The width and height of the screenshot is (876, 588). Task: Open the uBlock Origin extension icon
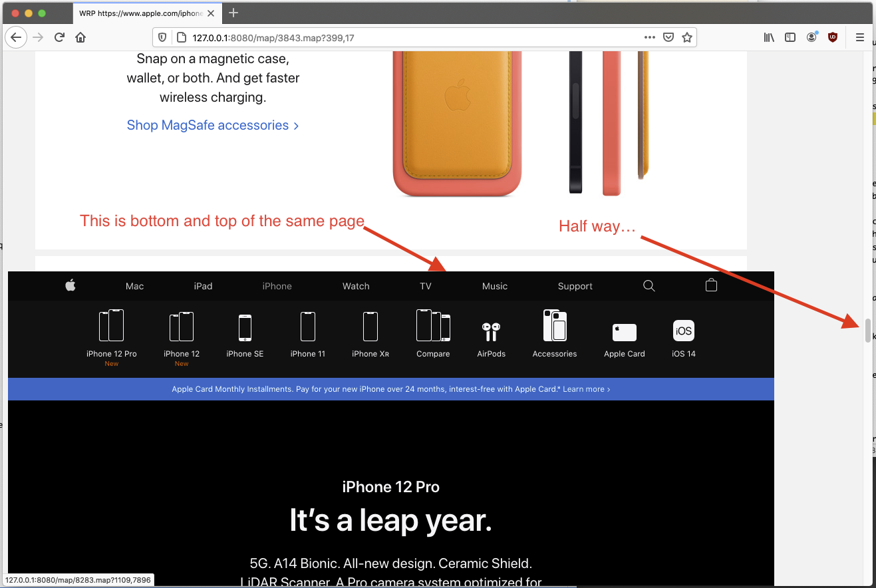(833, 37)
